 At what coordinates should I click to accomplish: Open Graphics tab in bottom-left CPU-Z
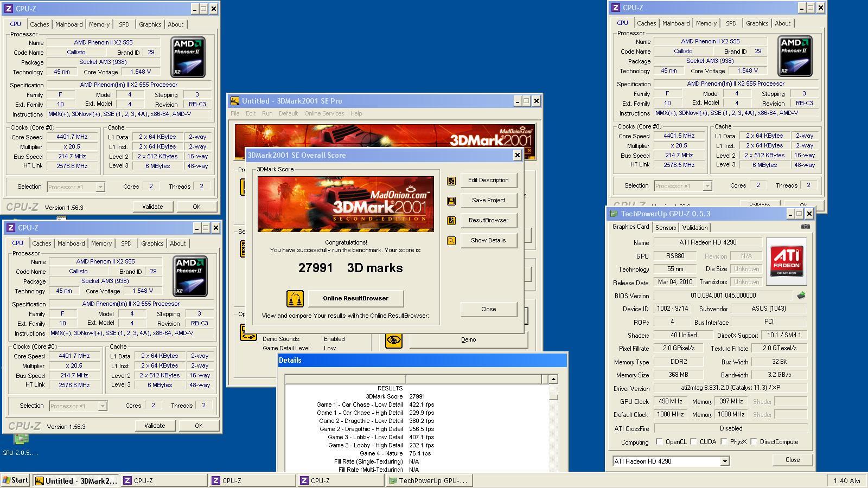(x=152, y=243)
